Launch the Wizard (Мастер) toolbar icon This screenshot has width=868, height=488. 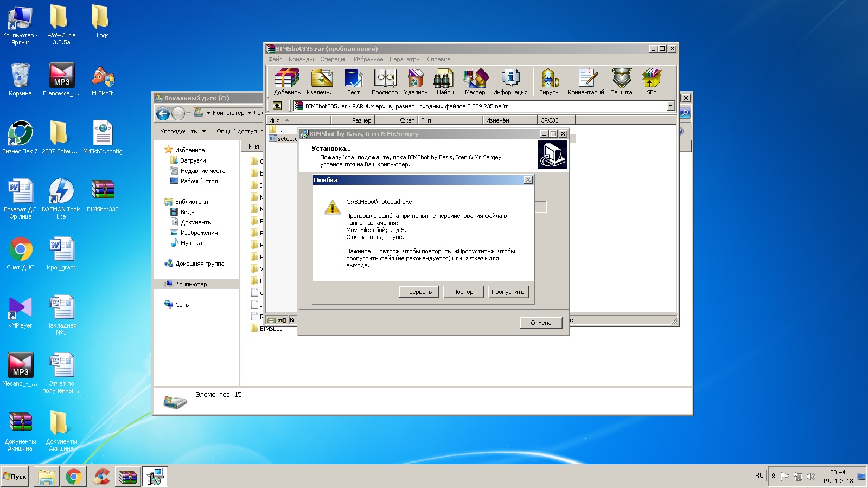475,82
